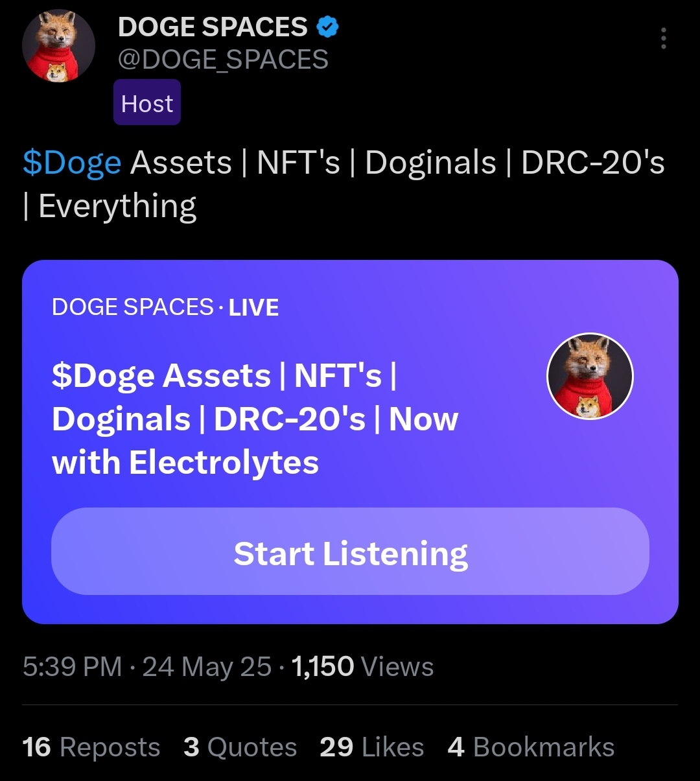Open the three-dot more options menu
The height and width of the screenshot is (781, 700).
tap(663, 39)
